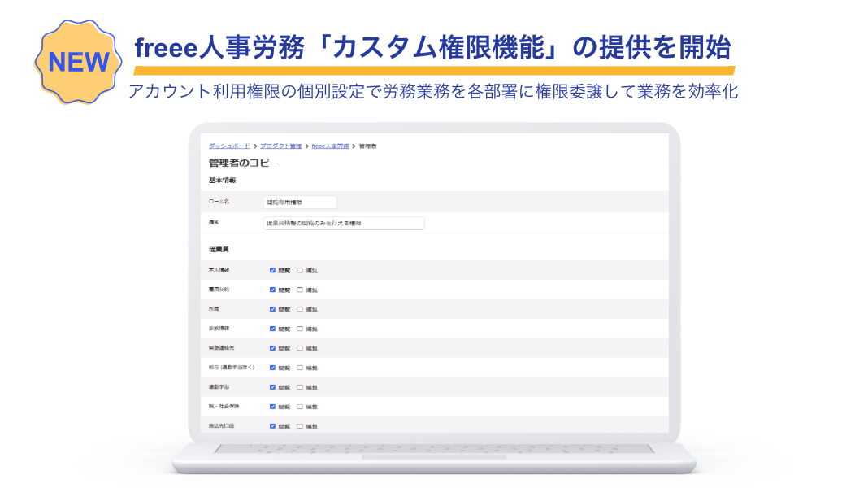The width and height of the screenshot is (868, 488).
Task: Uncheck 閲覧 for 通勤手当
Action: tap(273, 387)
